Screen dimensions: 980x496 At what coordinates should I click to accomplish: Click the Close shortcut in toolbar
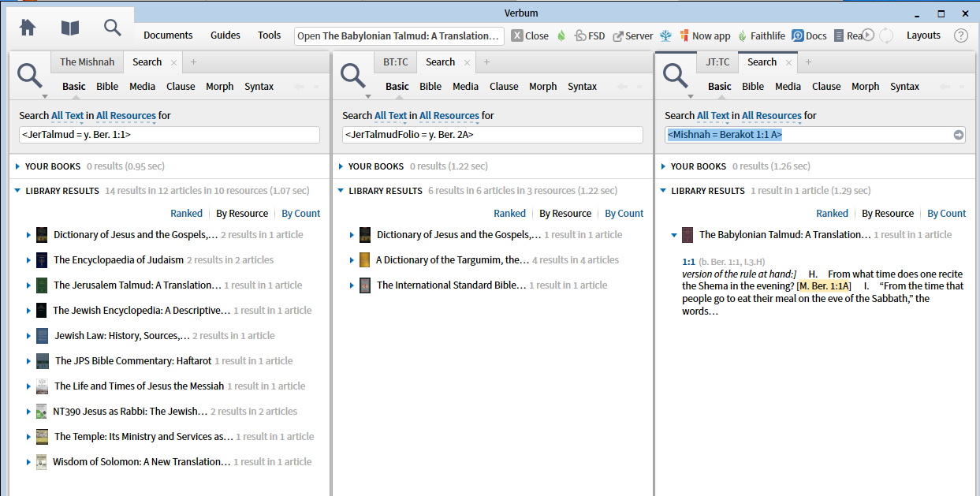tap(530, 35)
